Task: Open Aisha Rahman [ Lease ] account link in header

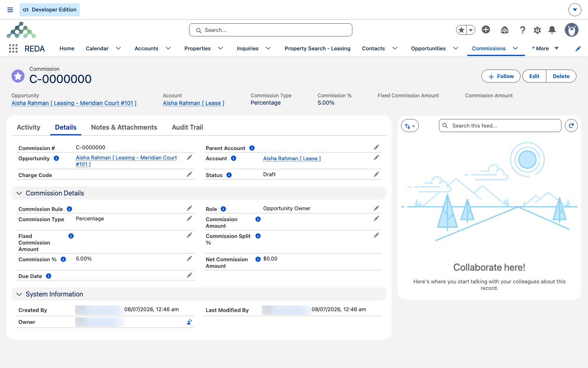Action: [194, 103]
